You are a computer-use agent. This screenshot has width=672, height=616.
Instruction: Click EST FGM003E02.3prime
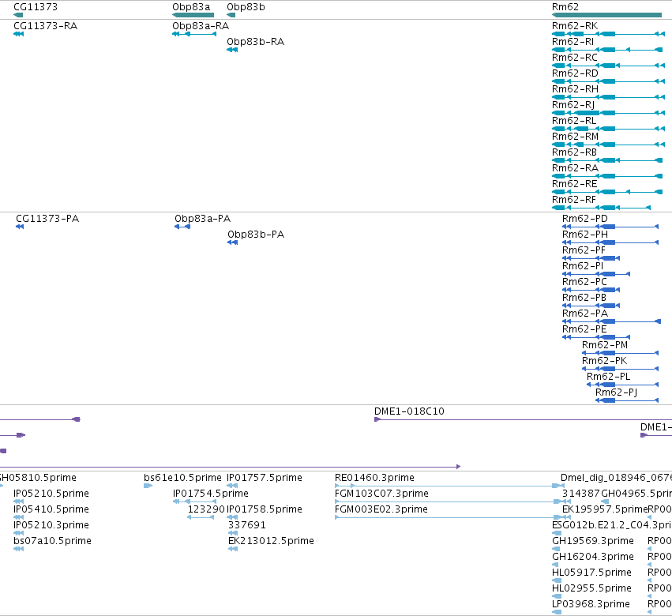381,509
